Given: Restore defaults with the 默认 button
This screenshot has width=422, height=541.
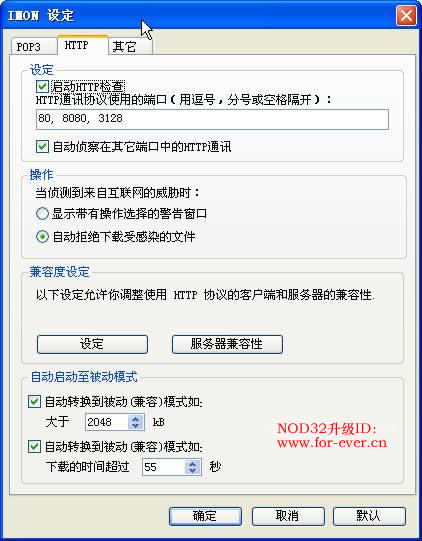Looking at the screenshot, I should tap(369, 516).
